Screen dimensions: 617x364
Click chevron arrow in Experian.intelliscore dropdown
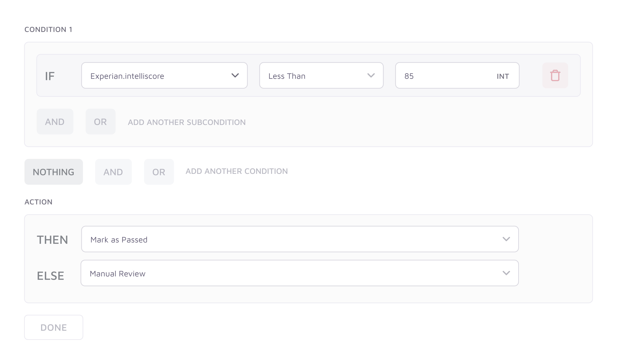point(235,75)
